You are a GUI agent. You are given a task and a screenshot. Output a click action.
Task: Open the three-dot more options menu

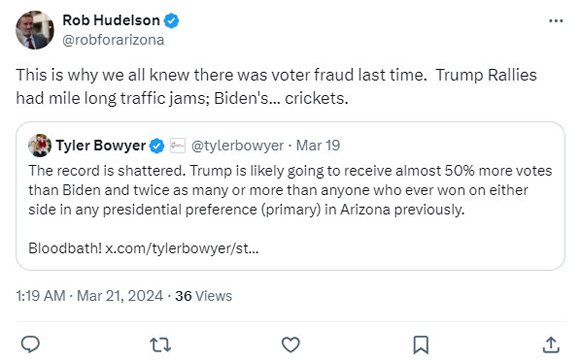pos(556,21)
